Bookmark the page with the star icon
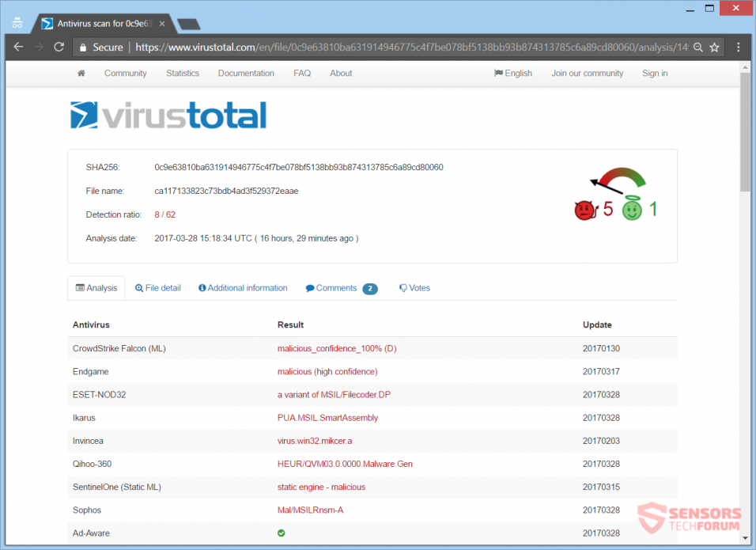 click(x=714, y=47)
